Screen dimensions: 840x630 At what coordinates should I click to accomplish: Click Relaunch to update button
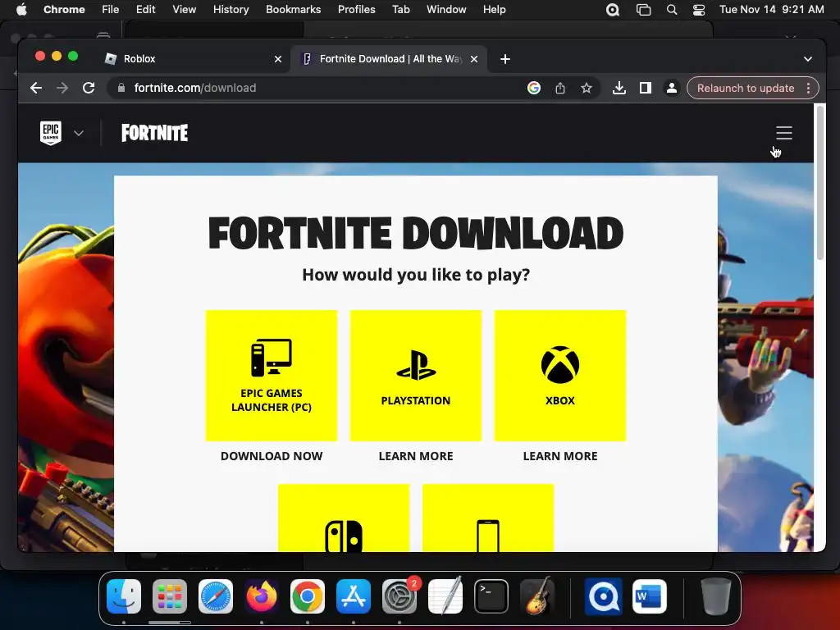745,88
